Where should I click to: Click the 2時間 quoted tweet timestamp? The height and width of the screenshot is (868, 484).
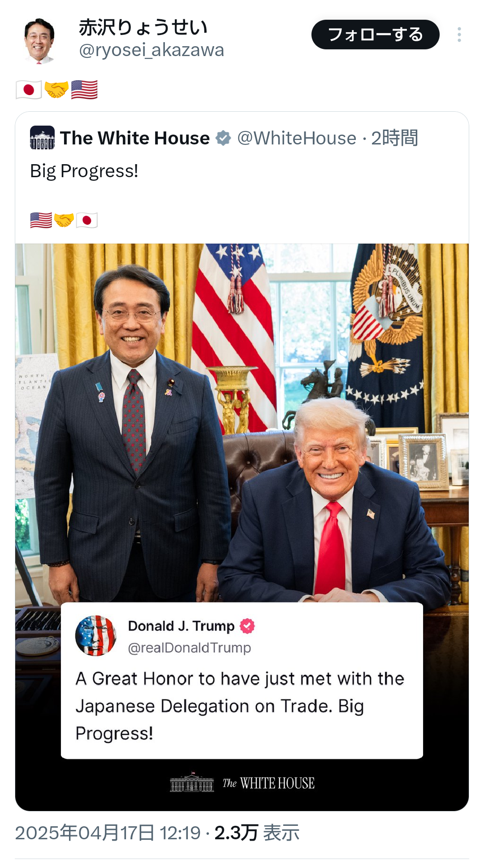[x=394, y=138]
